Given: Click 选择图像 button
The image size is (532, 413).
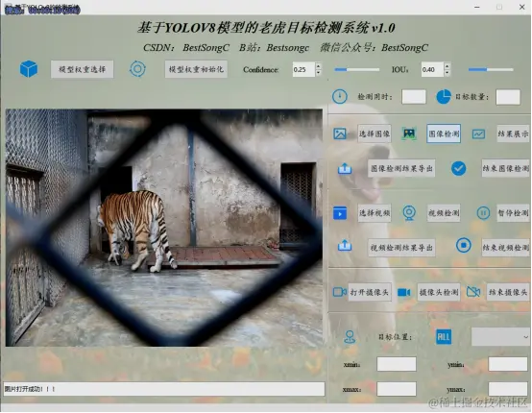Looking at the screenshot, I should click(x=375, y=134).
